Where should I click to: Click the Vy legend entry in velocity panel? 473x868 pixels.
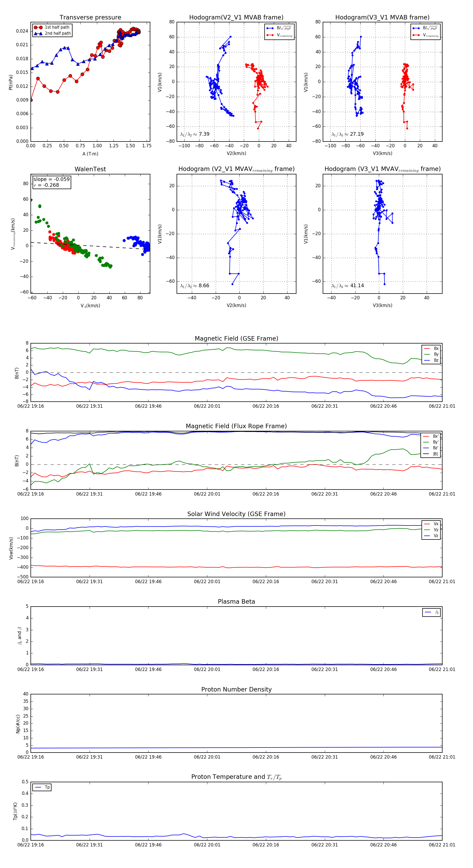431,530
